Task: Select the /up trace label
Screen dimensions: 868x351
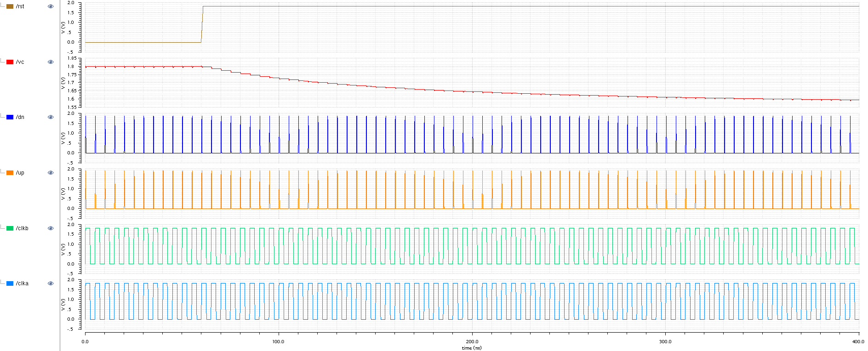Action: [20, 173]
